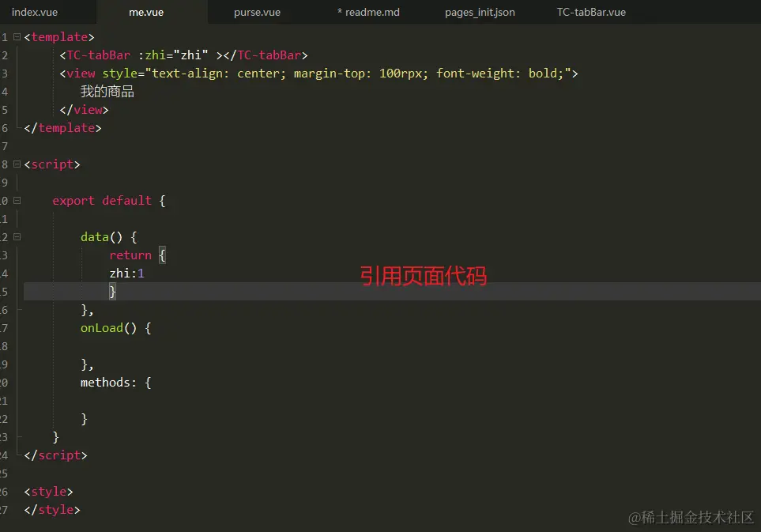
Task: Click the opening script tag
Action: (52, 164)
